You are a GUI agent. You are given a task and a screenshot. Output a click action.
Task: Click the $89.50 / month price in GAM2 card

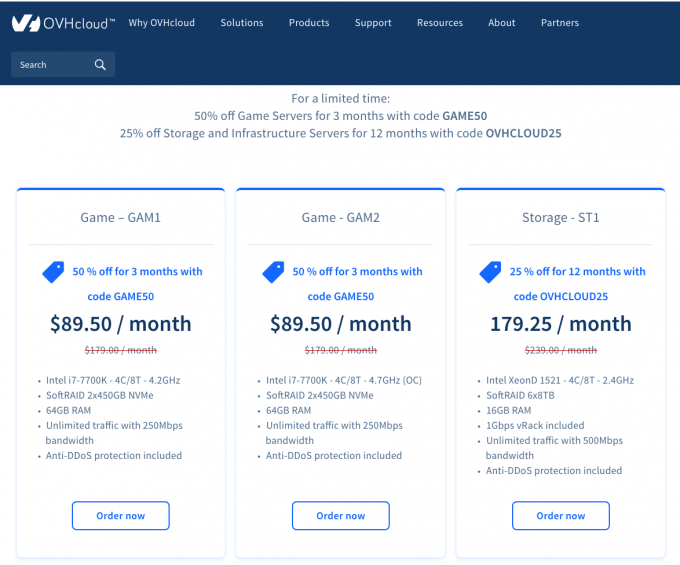pyautogui.click(x=340, y=324)
